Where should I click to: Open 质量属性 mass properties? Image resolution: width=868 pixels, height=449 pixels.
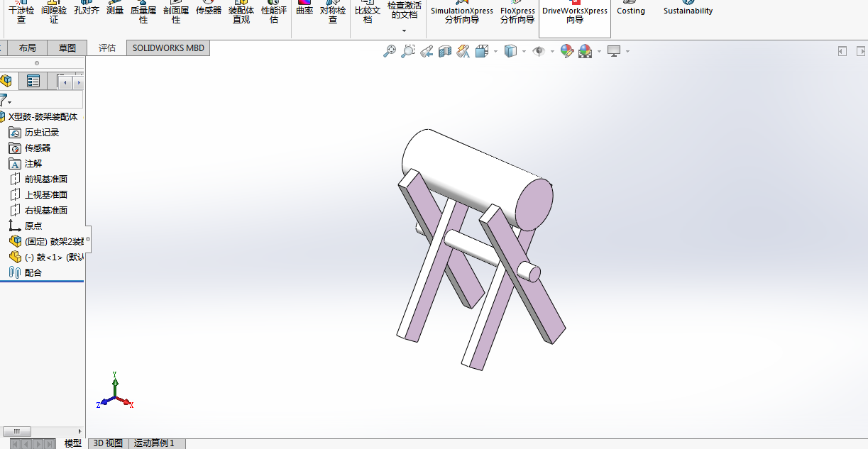(143, 12)
